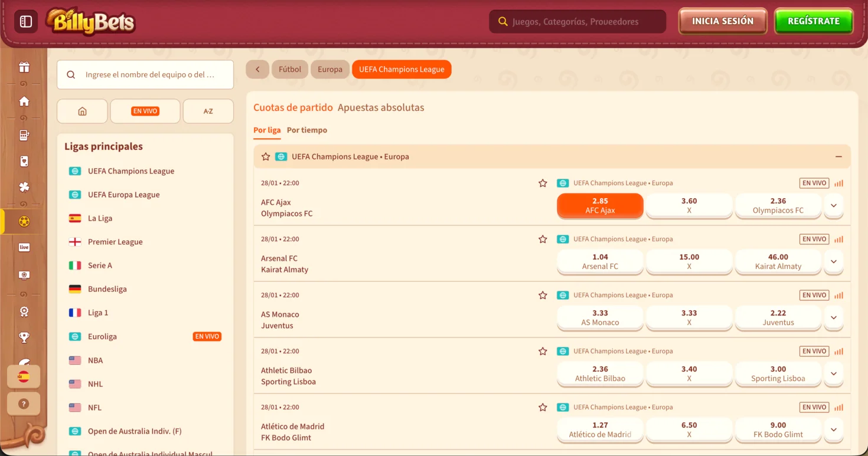The image size is (868, 456).
Task: Open the live icon in sidebar
Action: [x=24, y=247]
